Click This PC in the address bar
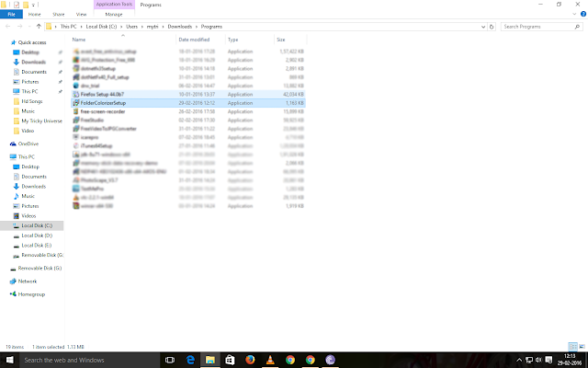588x368 pixels. coord(68,27)
